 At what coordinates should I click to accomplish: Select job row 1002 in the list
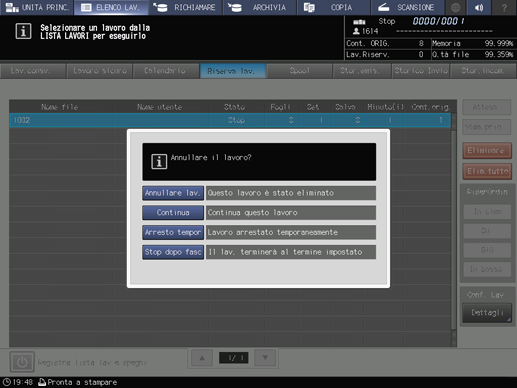tap(230, 120)
